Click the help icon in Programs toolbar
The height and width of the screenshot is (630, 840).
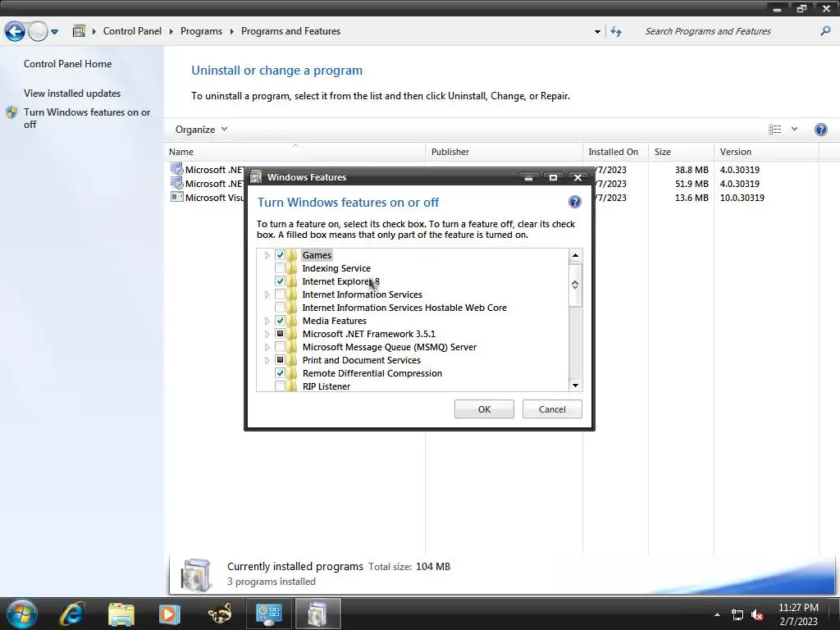[820, 130]
